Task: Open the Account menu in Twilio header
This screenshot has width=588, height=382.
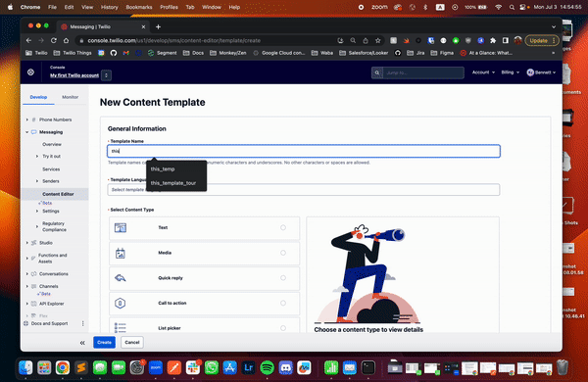Action: coord(483,72)
